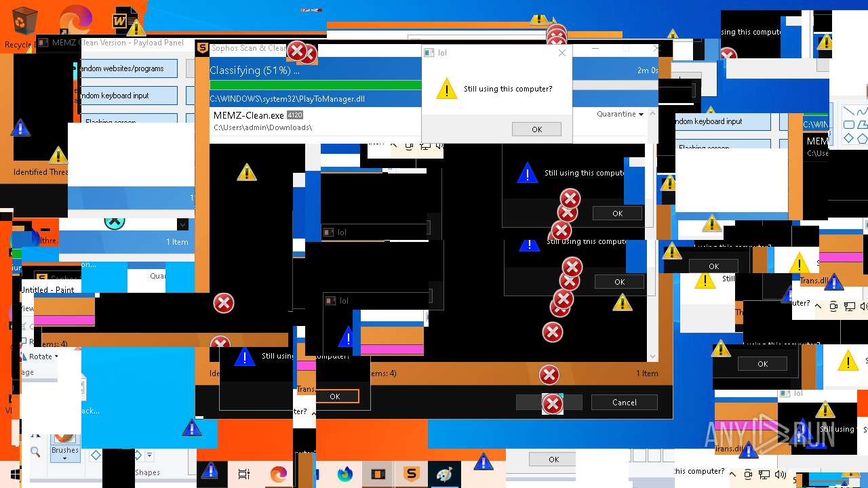This screenshot has width=868, height=488.
Task: Select the Rounded rectangle shape in the Paint gallery
Action: [x=848, y=125]
